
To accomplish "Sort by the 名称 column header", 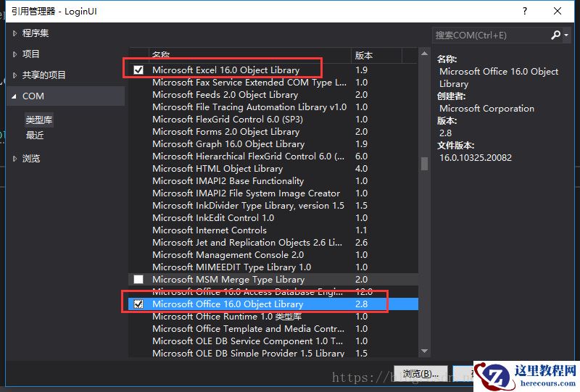I will tap(249, 56).
